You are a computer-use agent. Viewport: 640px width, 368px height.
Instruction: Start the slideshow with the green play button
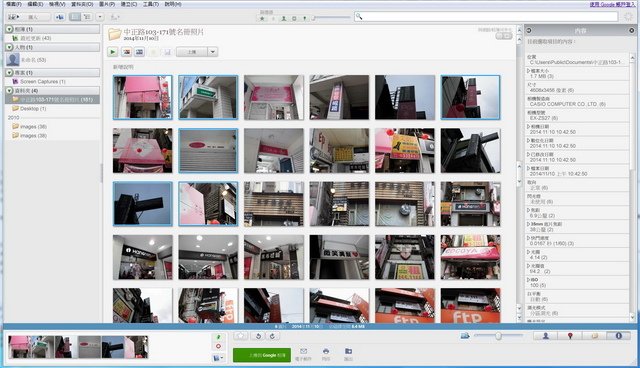coord(113,52)
